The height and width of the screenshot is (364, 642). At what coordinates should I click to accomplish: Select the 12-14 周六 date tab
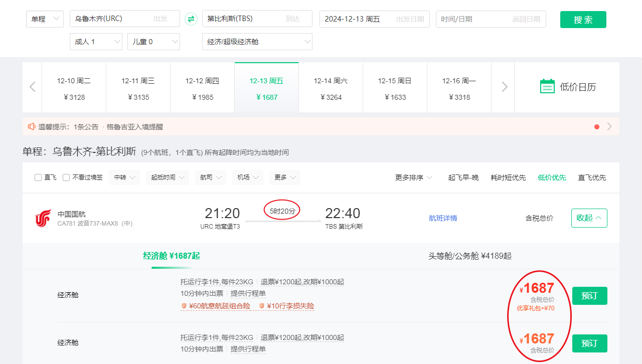[331, 87]
